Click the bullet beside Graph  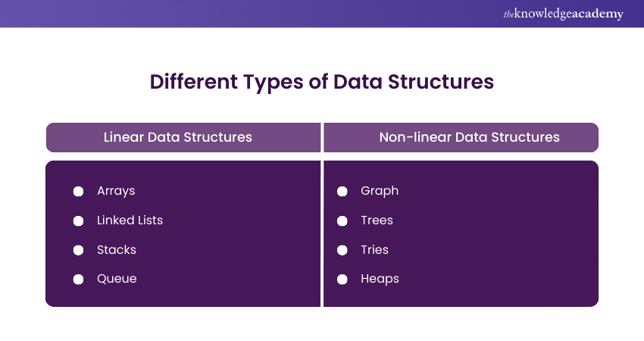tap(342, 191)
